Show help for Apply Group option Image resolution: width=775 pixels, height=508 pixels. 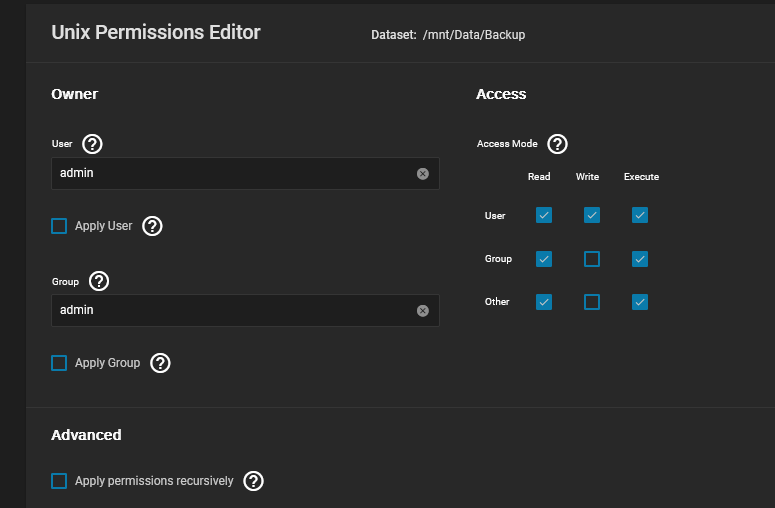(160, 363)
